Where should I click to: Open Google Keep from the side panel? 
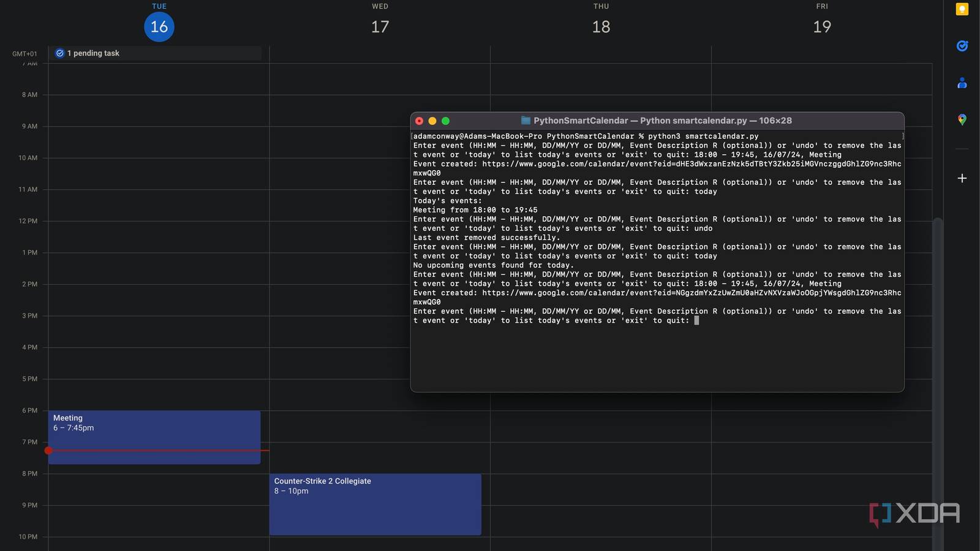point(962,9)
